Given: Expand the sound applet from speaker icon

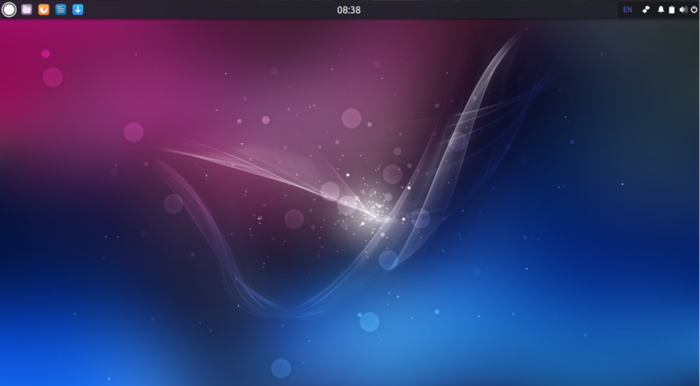Looking at the screenshot, I should [x=683, y=10].
